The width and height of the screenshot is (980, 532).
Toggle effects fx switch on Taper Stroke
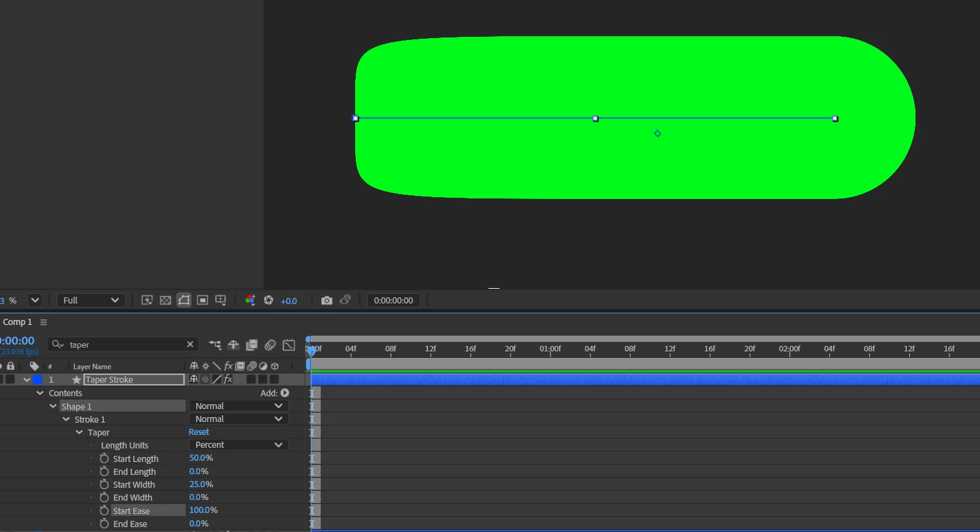point(228,380)
